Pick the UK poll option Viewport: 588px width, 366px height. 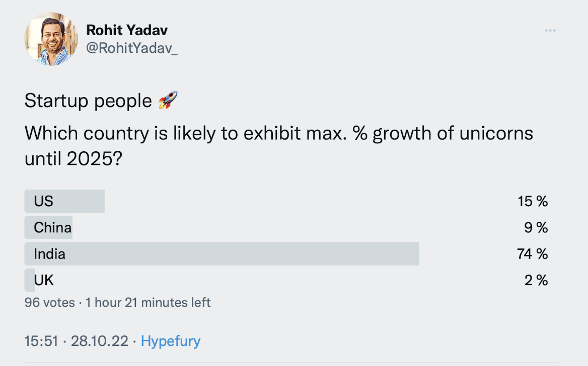point(44,280)
